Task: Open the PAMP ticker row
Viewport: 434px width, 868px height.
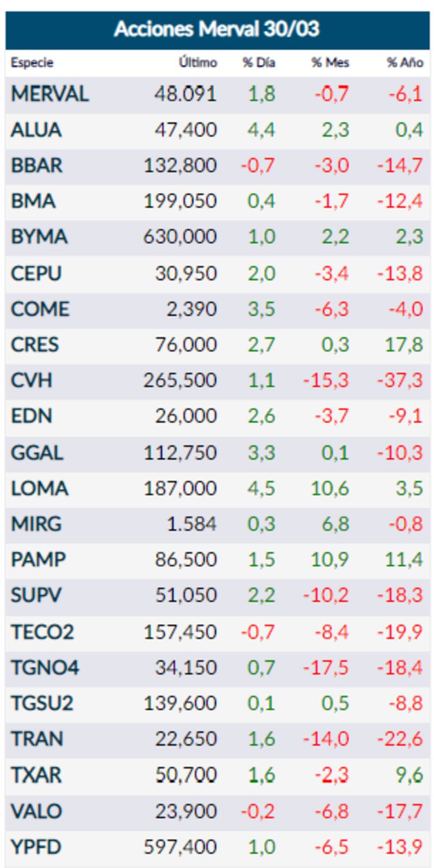Action: point(38,559)
